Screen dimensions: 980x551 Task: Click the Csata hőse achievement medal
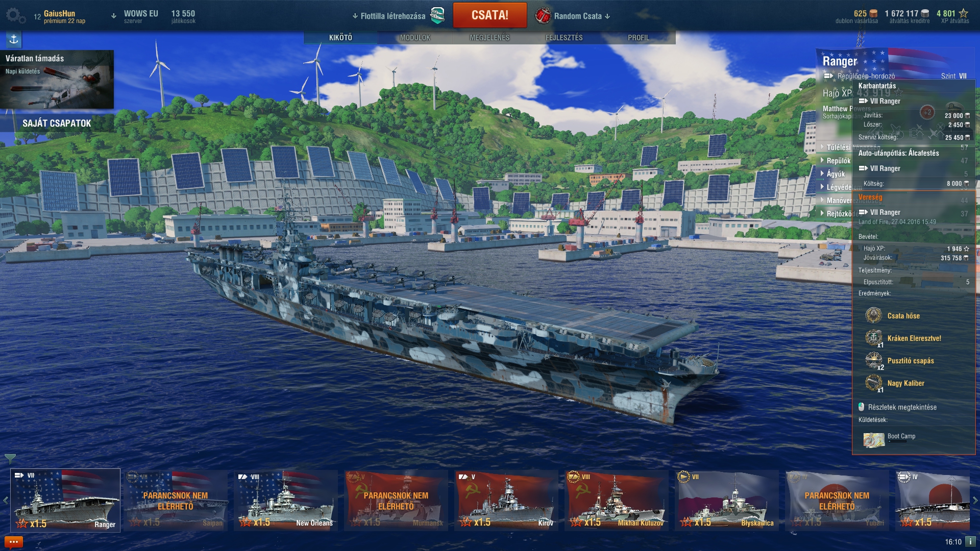click(874, 315)
